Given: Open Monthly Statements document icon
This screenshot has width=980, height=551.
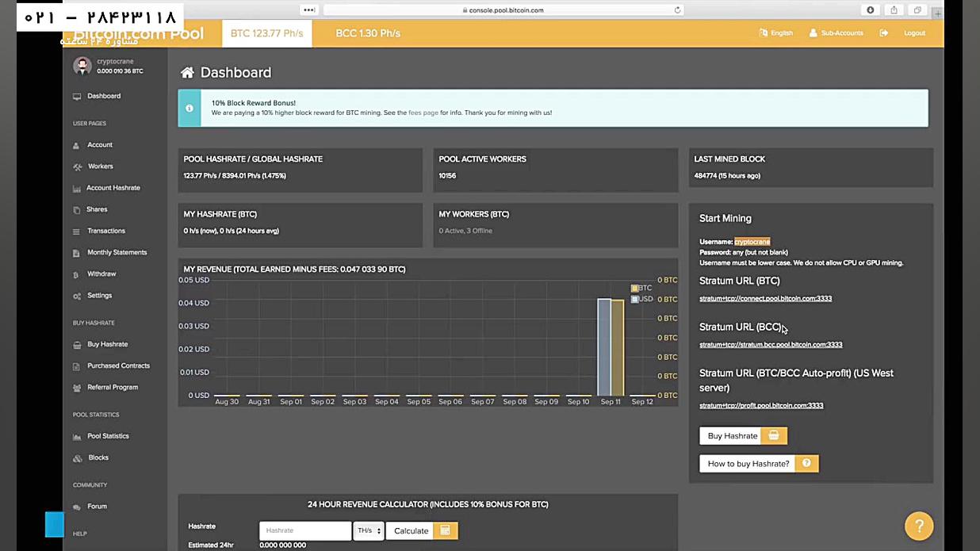Looking at the screenshot, I should click(77, 253).
